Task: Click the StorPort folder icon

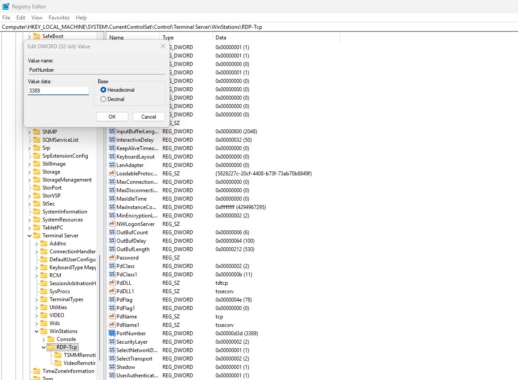Action: tap(37, 188)
